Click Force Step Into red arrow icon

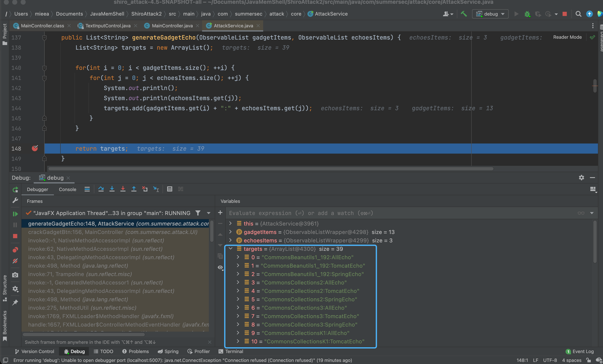[123, 189]
